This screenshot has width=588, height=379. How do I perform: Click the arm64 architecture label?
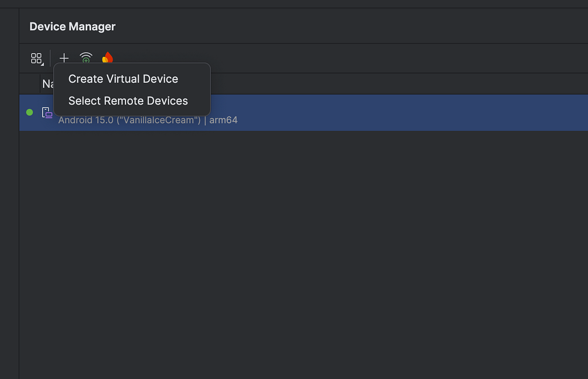tap(223, 120)
